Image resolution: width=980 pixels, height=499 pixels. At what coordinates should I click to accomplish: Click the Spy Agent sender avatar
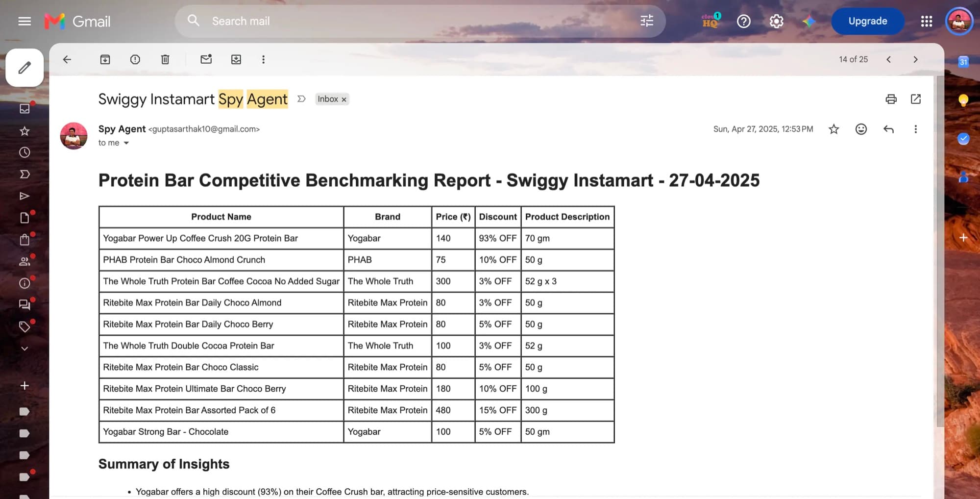(x=73, y=136)
